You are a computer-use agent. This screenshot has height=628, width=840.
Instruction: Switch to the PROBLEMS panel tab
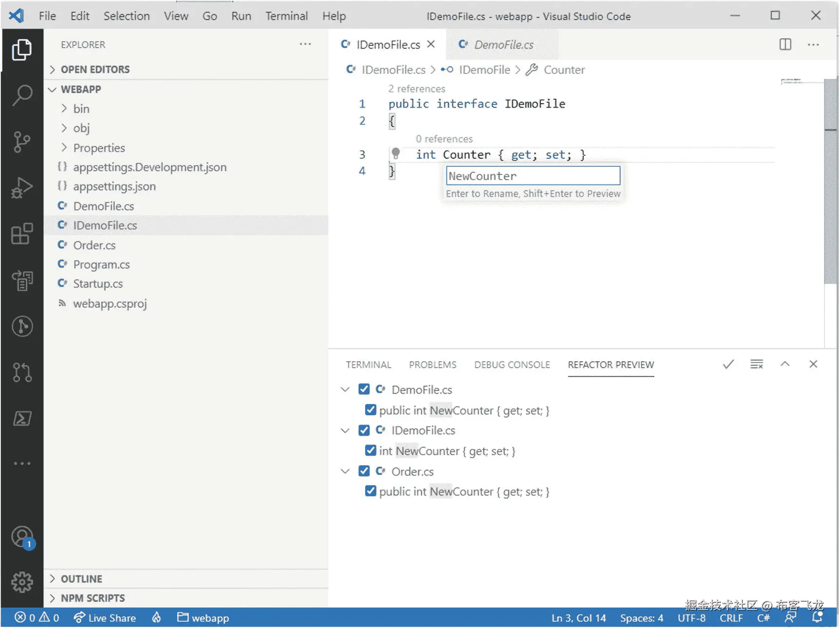[432, 365]
